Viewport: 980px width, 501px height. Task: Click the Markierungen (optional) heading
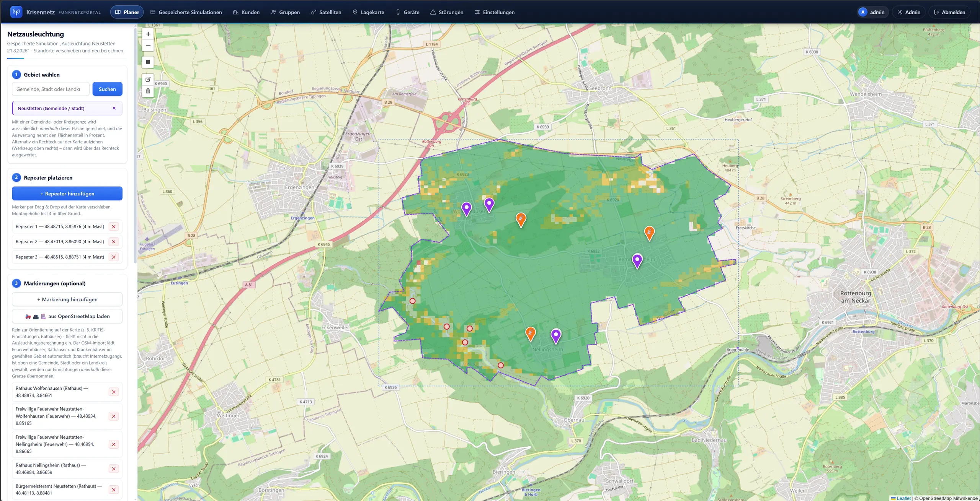55,283
